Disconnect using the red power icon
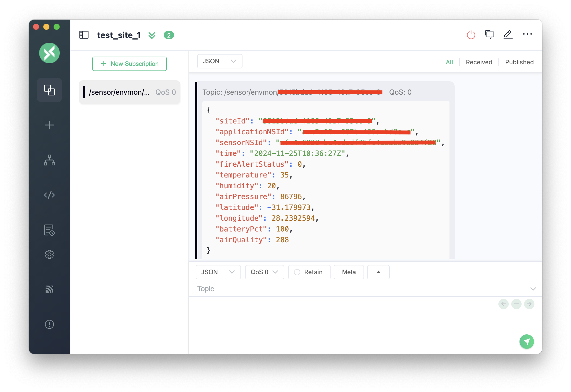The width and height of the screenshot is (571, 392). pyautogui.click(x=471, y=34)
